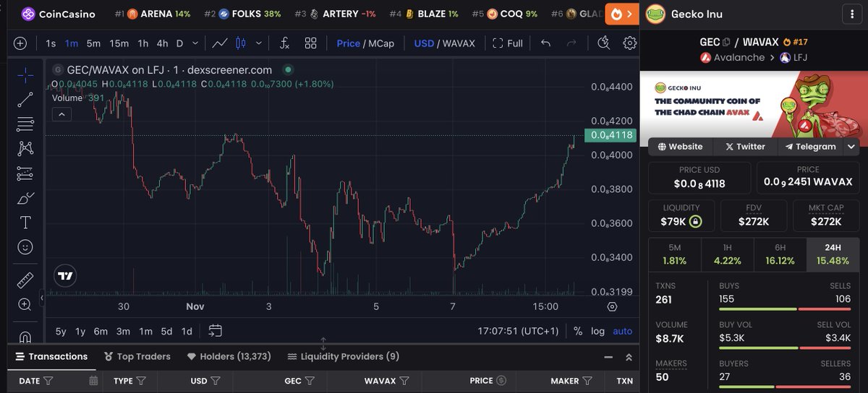Open the chart layout grid selector
The width and height of the screenshot is (868, 393).
[311, 43]
